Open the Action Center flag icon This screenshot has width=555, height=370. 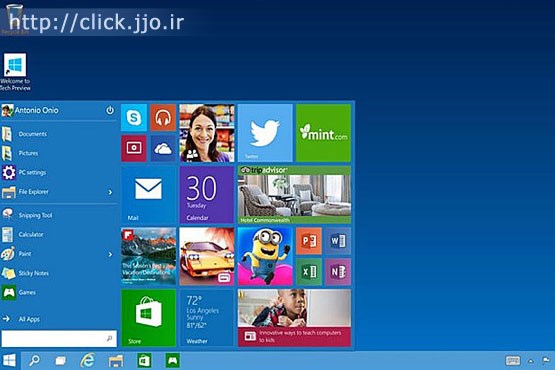pyautogui.click(x=546, y=361)
